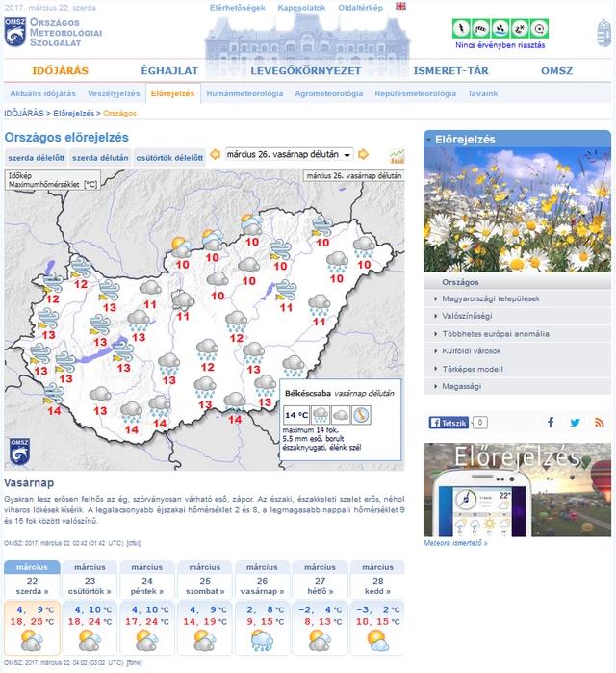Switch to English via UK flag icon
The image size is (616, 673).
click(x=400, y=6)
